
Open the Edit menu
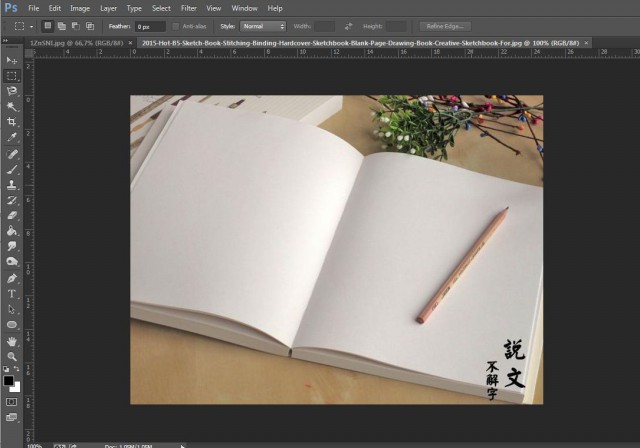55,8
